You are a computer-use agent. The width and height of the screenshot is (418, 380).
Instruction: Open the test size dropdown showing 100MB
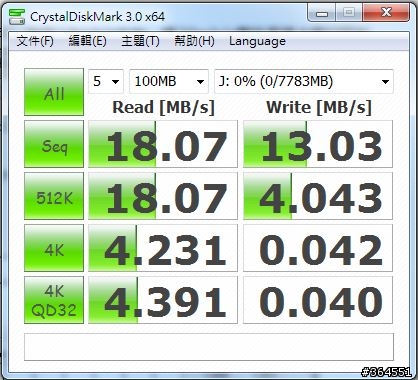[169, 81]
